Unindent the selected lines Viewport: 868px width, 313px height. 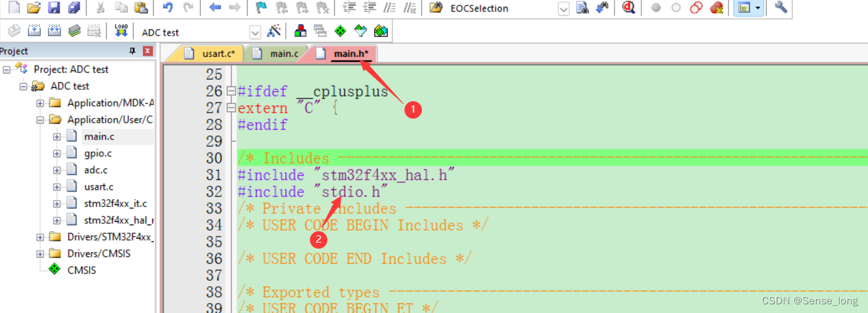(370, 8)
